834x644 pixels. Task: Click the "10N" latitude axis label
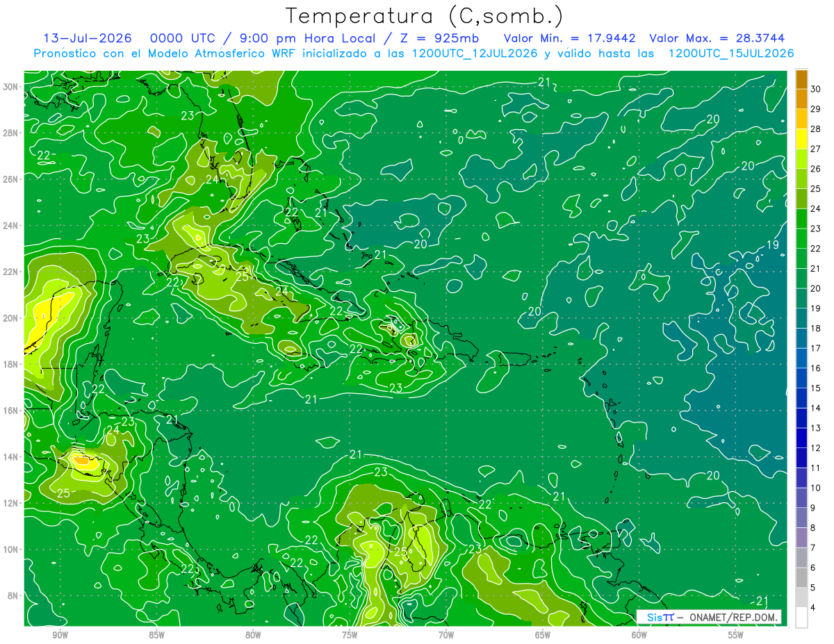pos(11,550)
